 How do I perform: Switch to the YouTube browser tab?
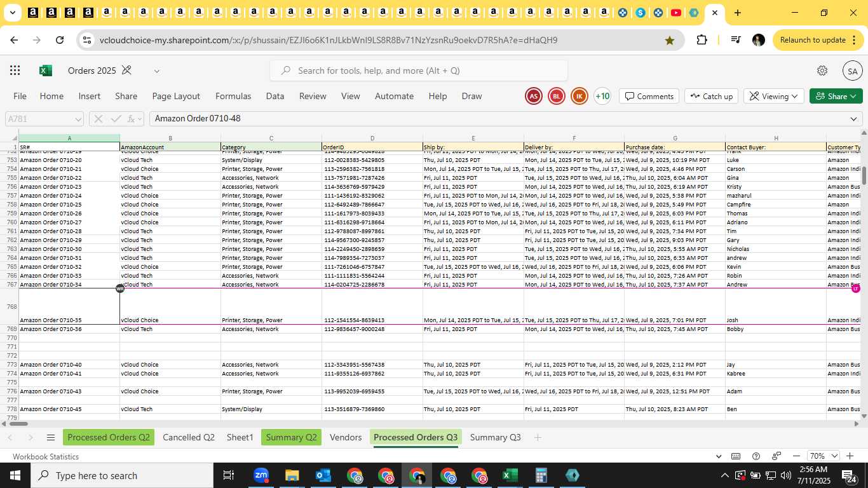pos(676,13)
